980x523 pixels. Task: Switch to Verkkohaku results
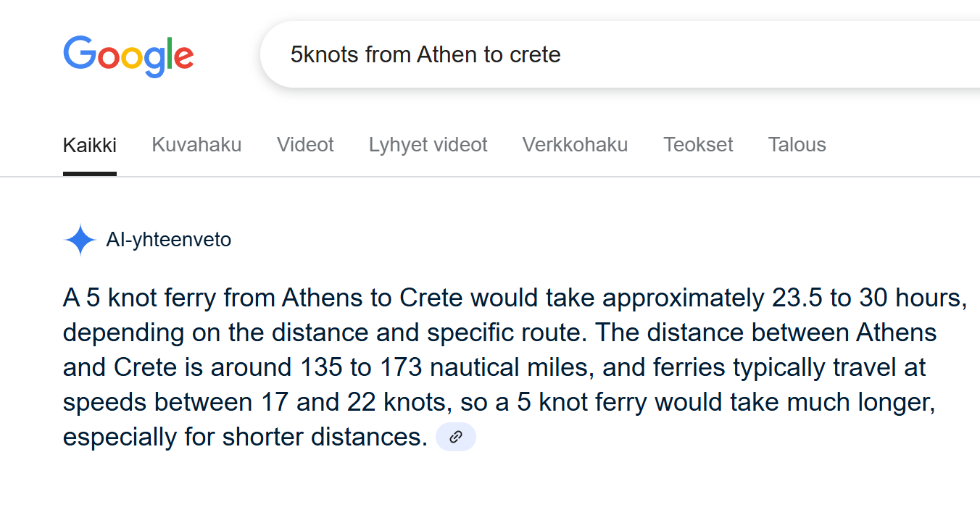(x=575, y=145)
